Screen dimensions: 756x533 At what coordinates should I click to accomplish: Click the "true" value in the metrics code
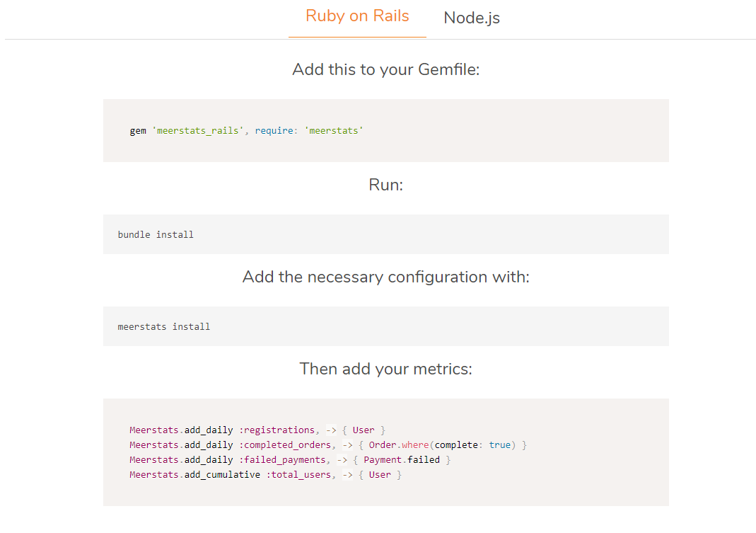(499, 445)
